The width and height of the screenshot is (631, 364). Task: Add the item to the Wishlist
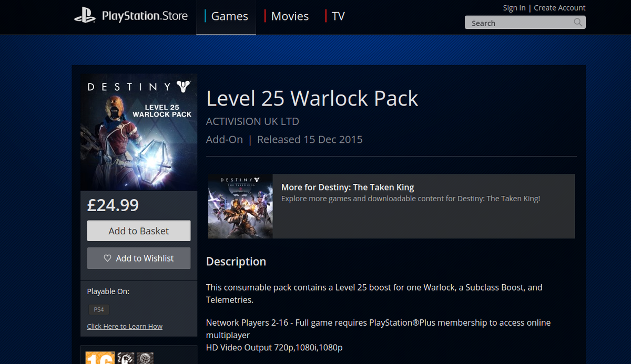click(x=139, y=258)
